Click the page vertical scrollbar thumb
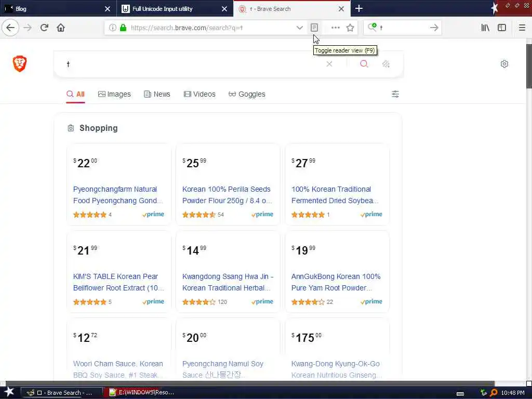Screen dimensions: 532x399 [x=529, y=66]
